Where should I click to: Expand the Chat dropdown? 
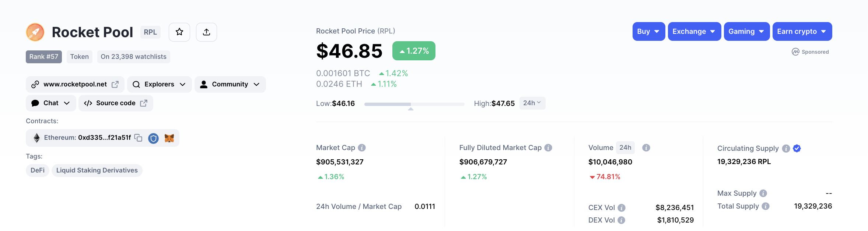pyautogui.click(x=51, y=103)
